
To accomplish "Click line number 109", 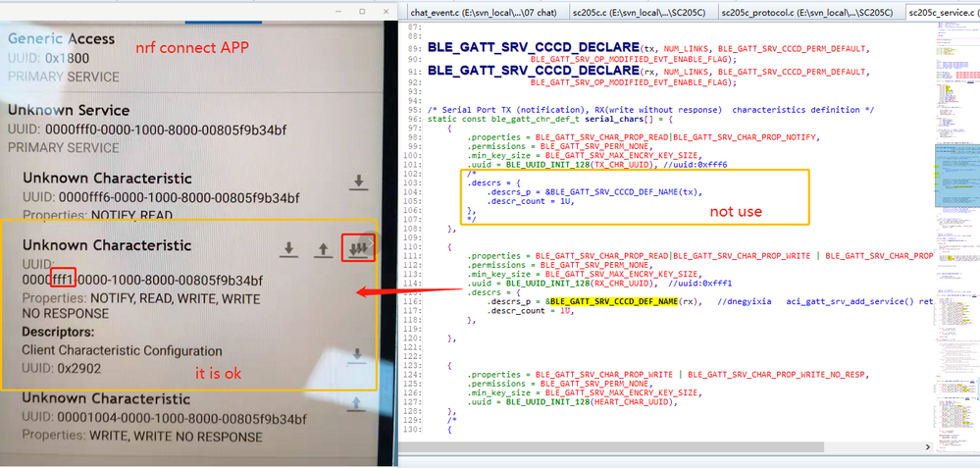I will 413,238.
